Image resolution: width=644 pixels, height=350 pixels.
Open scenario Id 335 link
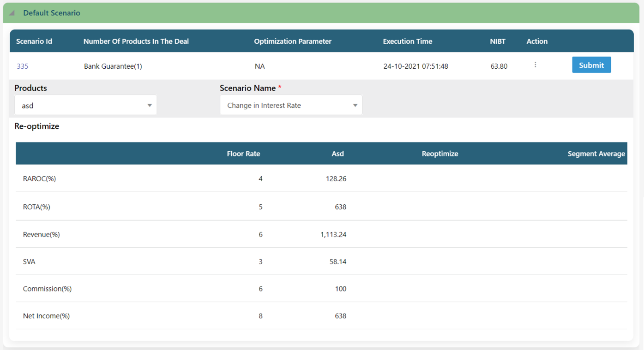[x=23, y=66]
